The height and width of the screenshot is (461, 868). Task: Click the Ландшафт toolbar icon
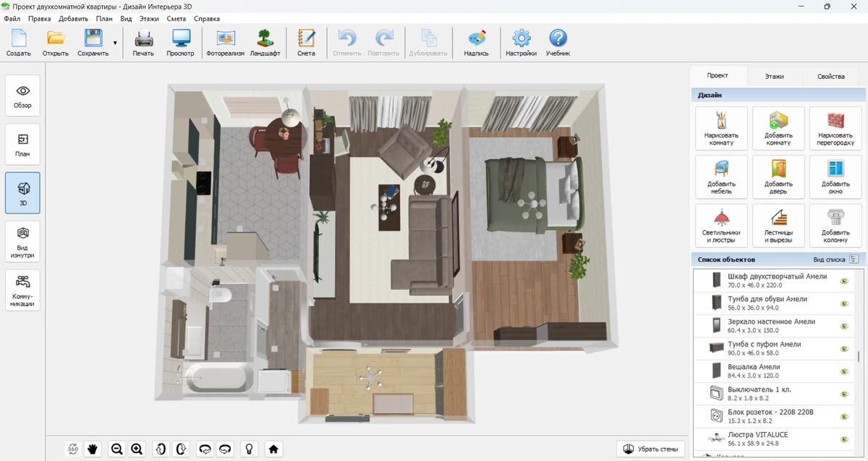click(x=265, y=43)
